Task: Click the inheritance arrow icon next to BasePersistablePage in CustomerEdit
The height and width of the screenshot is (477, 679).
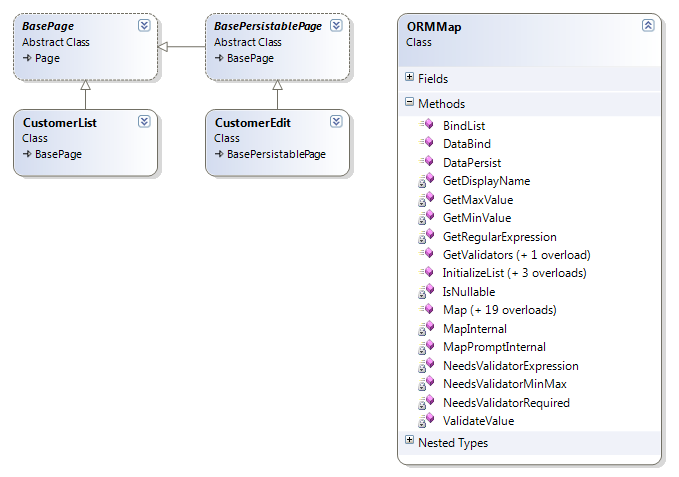Action: (219, 154)
